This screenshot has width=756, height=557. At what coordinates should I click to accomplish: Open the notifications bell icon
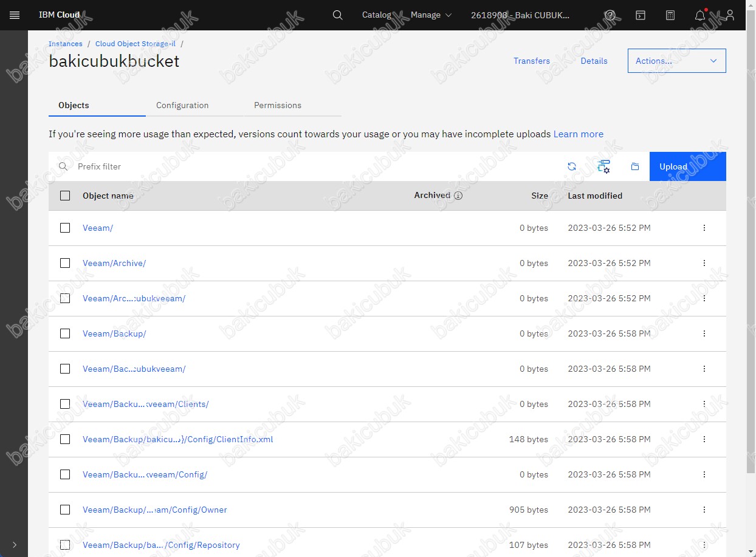(x=700, y=15)
